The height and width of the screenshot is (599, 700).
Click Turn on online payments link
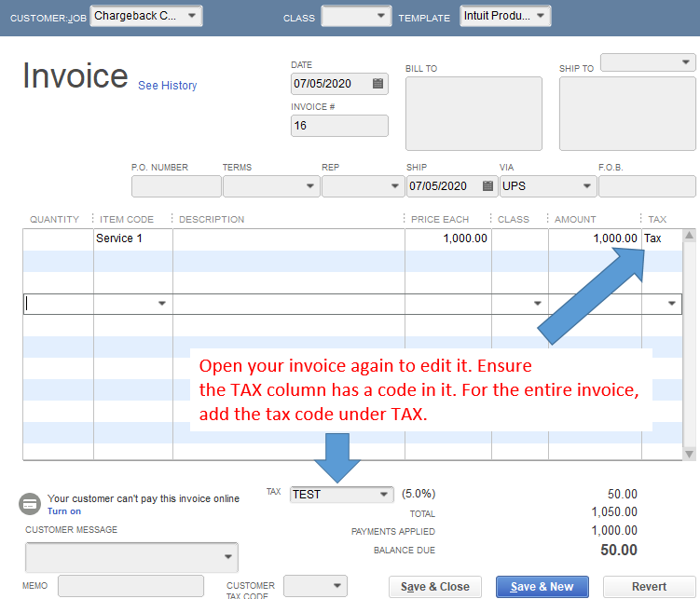pyautogui.click(x=64, y=511)
